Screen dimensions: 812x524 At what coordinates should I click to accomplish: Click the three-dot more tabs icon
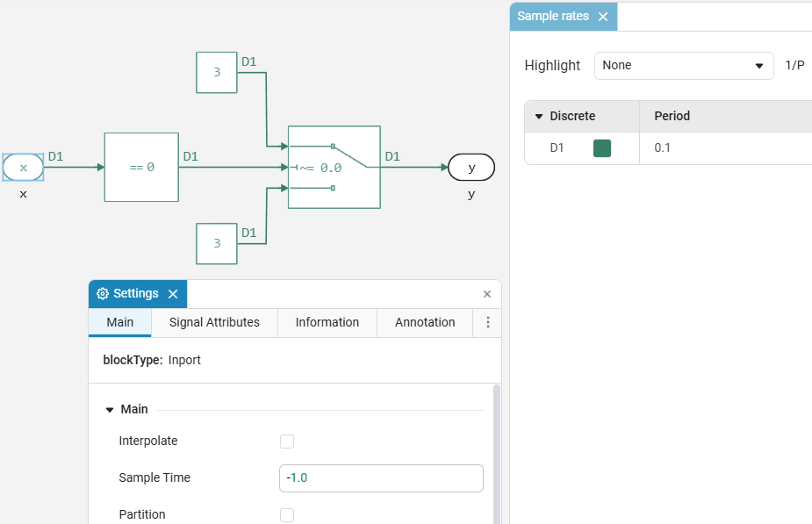[x=488, y=323]
